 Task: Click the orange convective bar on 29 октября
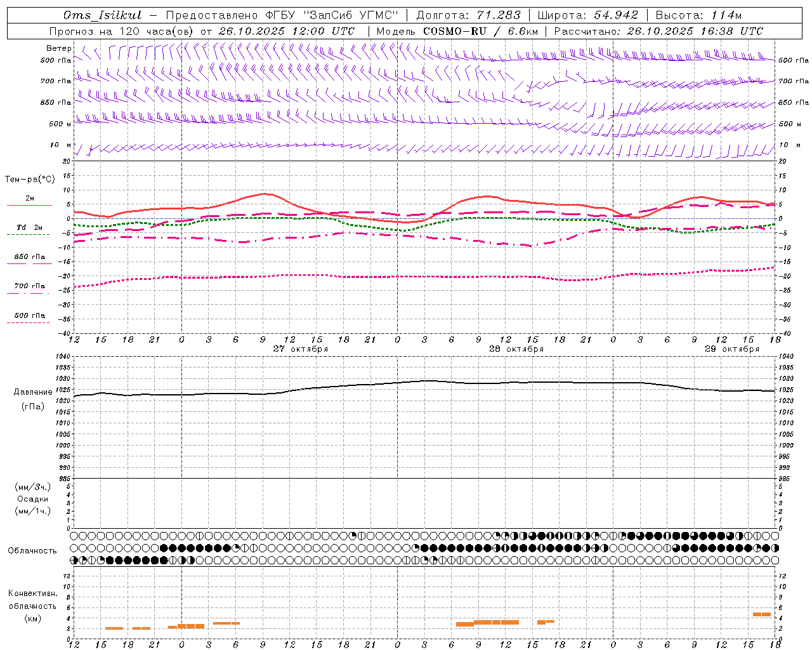[762, 614]
